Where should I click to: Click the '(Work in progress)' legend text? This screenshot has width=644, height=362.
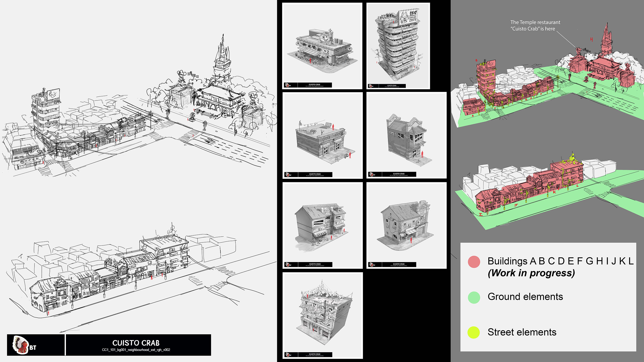(x=531, y=273)
